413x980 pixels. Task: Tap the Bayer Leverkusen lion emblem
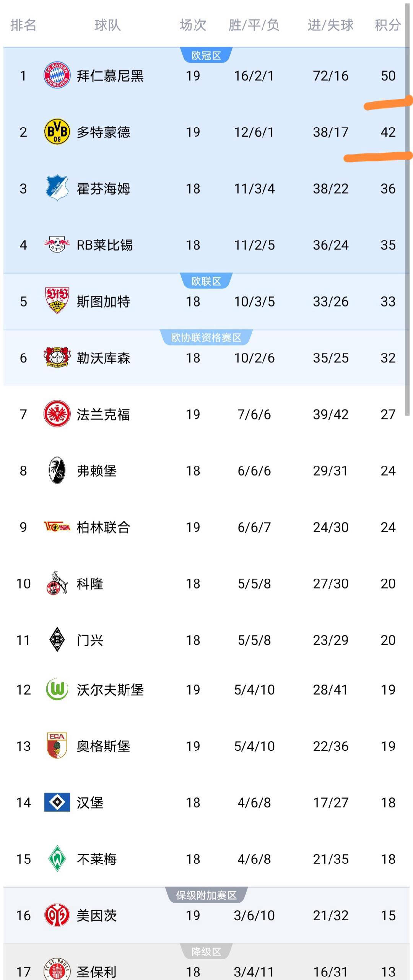[57, 357]
